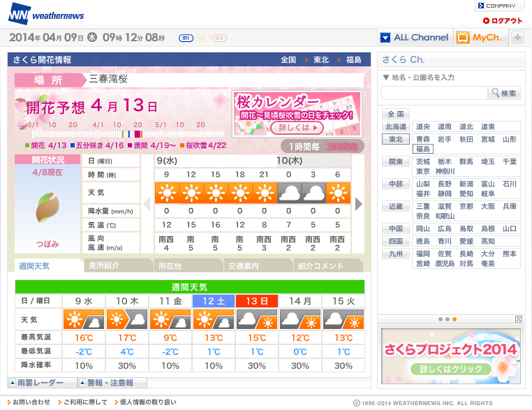This screenshot has width=532, height=410.
Task: Click the place name search field
Action: point(434,93)
